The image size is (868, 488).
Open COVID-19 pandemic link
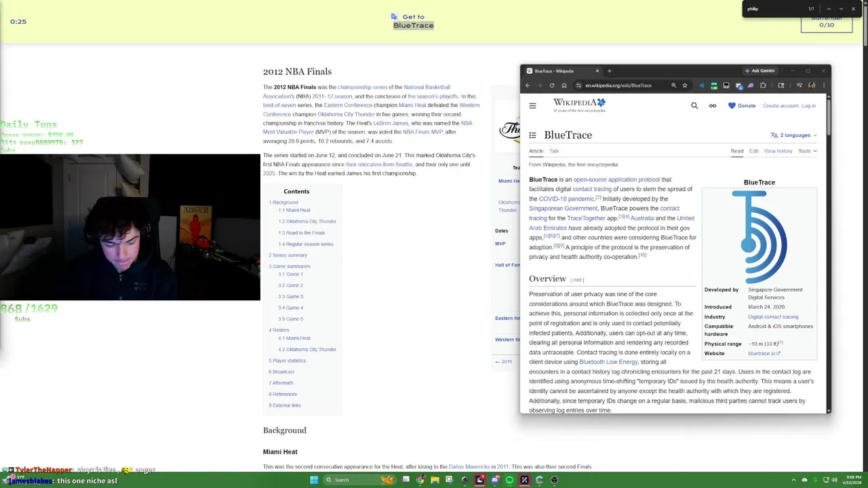point(566,199)
